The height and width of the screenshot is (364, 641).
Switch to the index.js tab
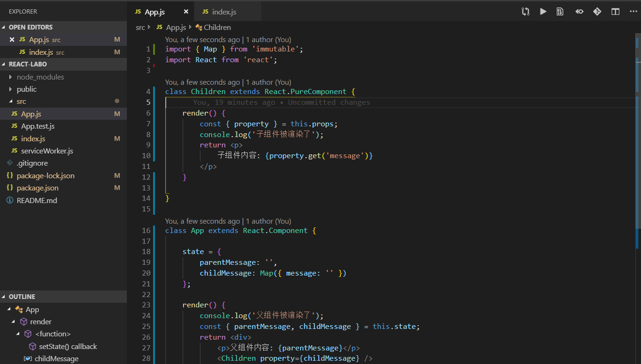tap(223, 12)
